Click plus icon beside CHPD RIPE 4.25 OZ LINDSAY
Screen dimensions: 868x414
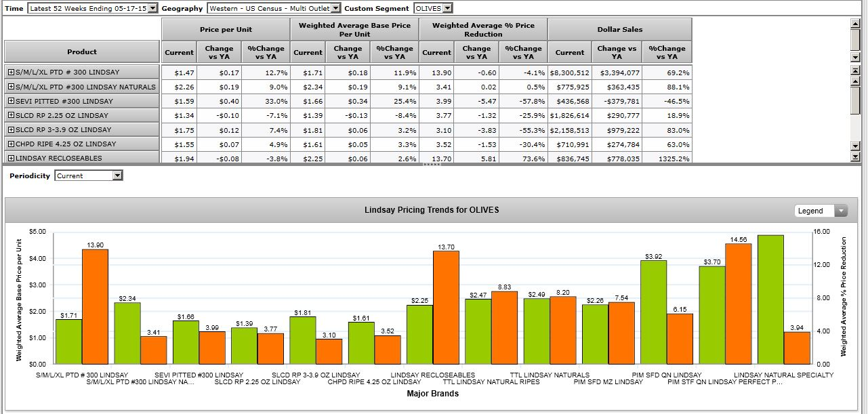[11, 144]
